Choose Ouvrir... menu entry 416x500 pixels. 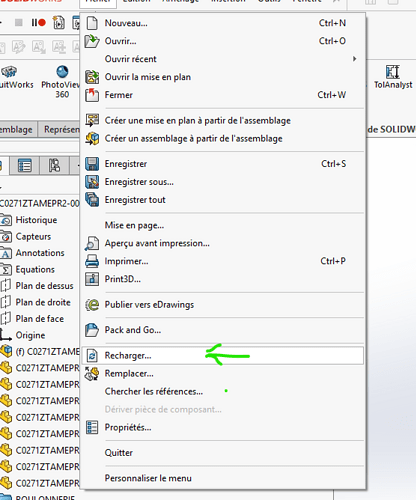(222, 41)
